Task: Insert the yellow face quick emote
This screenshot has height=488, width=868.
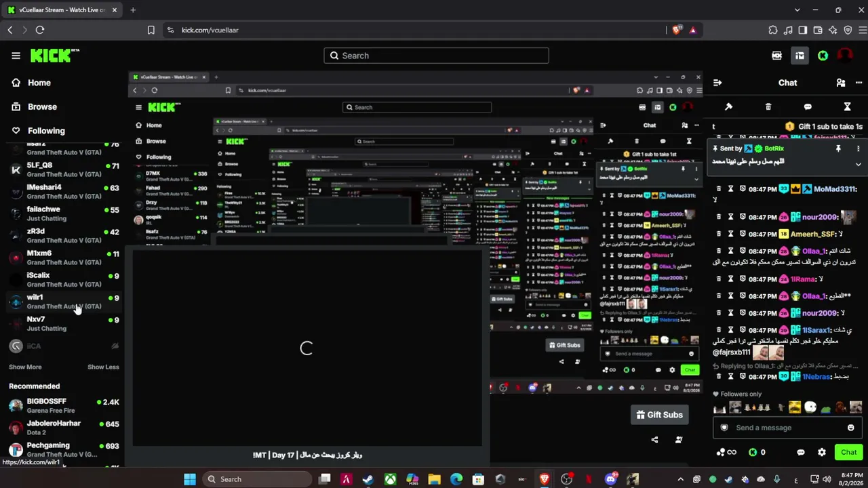Action: pos(795,407)
